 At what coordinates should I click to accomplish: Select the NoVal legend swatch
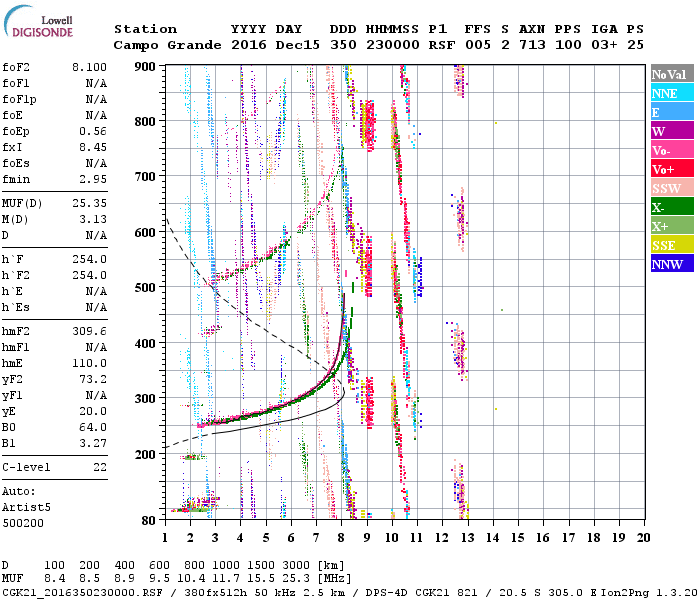point(672,74)
